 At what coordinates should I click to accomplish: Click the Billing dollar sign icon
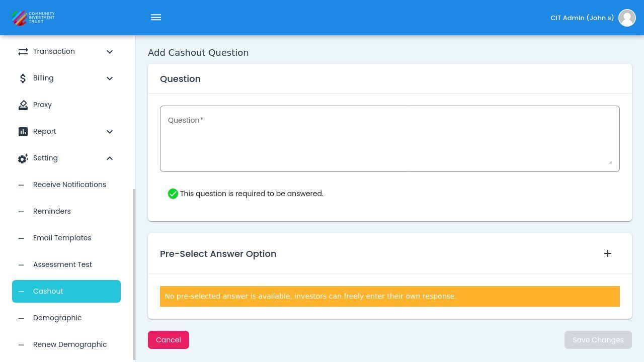(x=23, y=78)
